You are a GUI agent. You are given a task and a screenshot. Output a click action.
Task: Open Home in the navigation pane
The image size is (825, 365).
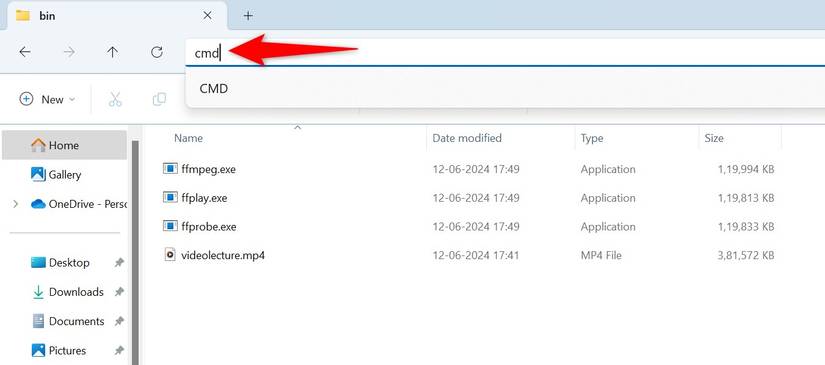64,145
